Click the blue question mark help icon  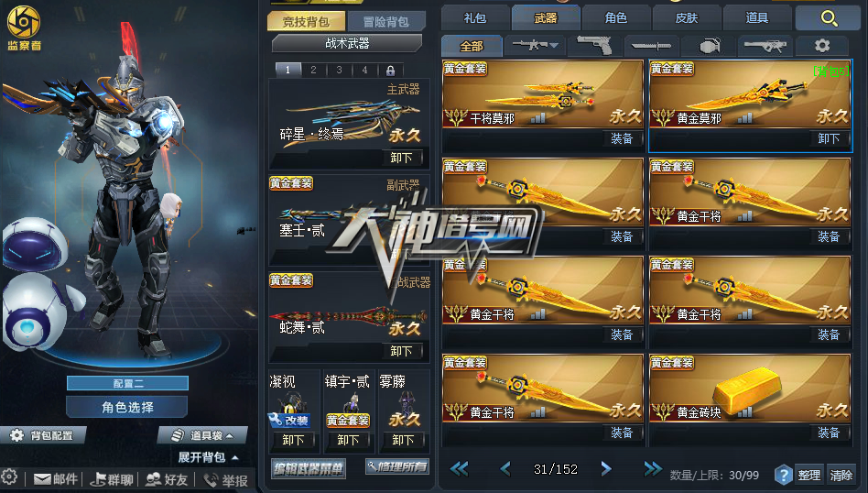point(783,475)
